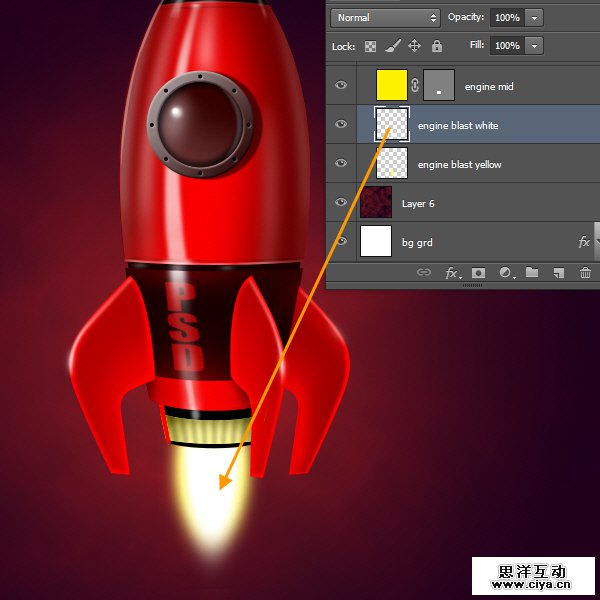
Task: Create a new group with folder icon
Action: [x=532, y=272]
